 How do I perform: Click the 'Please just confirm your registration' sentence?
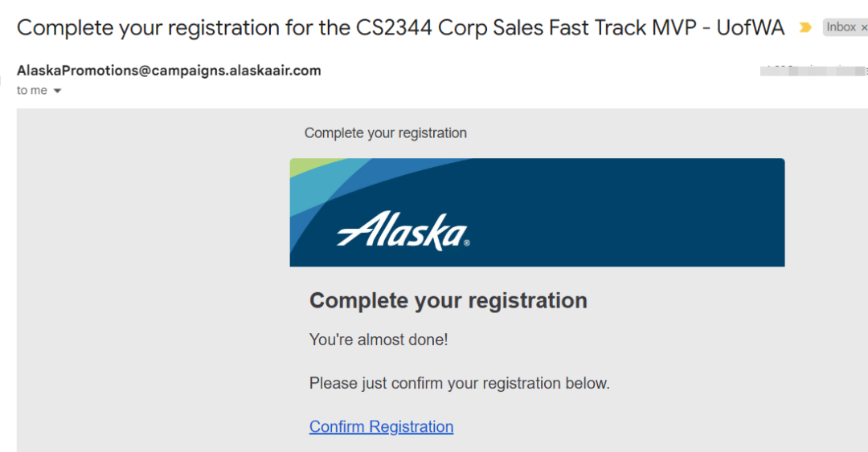pos(460,383)
